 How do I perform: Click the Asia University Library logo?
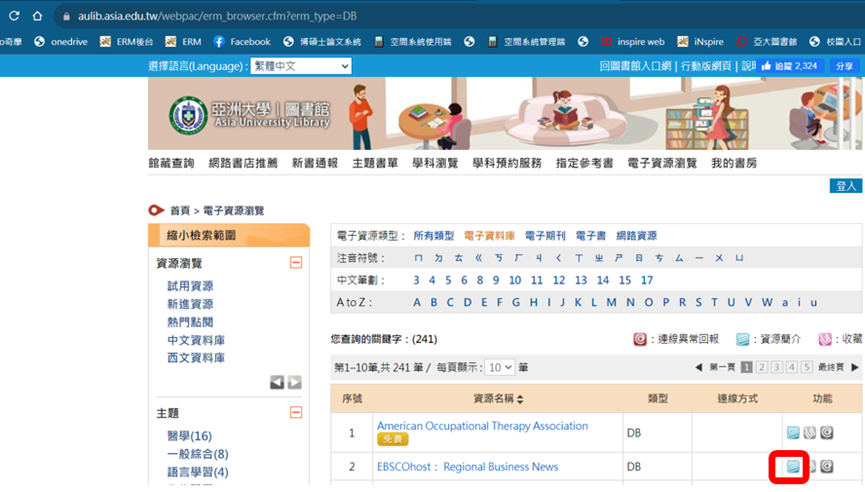(x=250, y=115)
